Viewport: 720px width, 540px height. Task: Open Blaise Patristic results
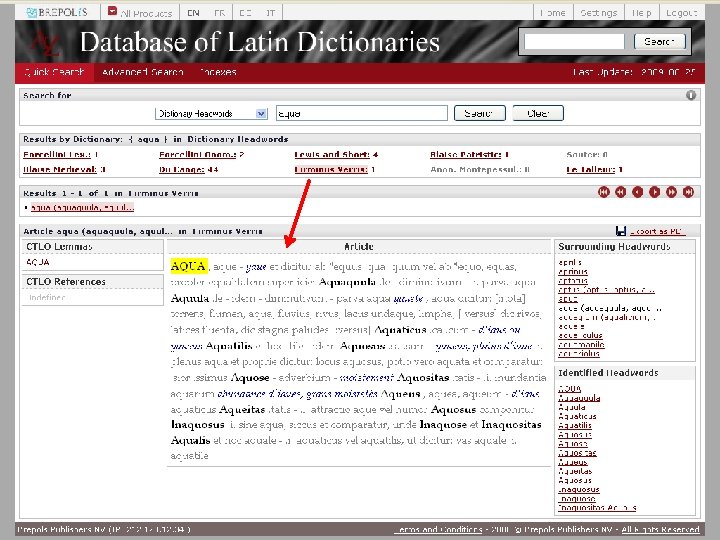coord(466,155)
